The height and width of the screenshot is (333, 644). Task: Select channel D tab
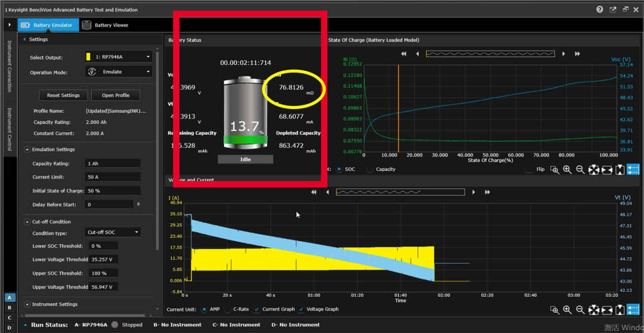tap(9, 327)
